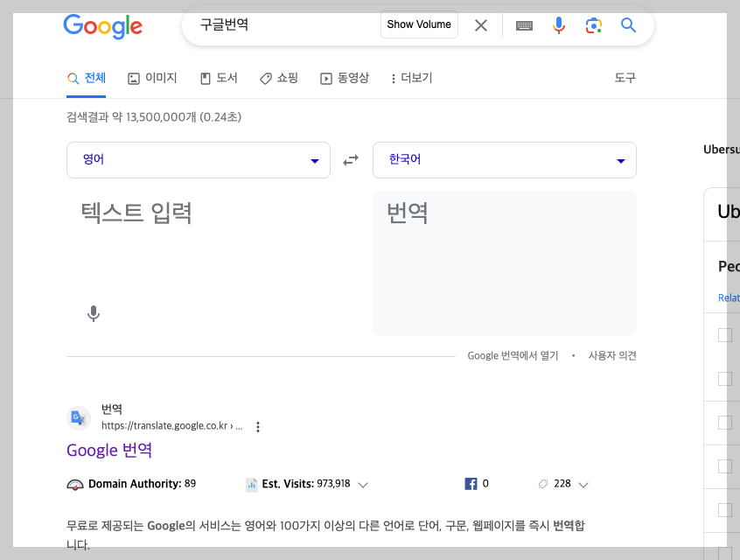Click Domain Authority: 89 text
740x560 pixels.
tap(142, 484)
